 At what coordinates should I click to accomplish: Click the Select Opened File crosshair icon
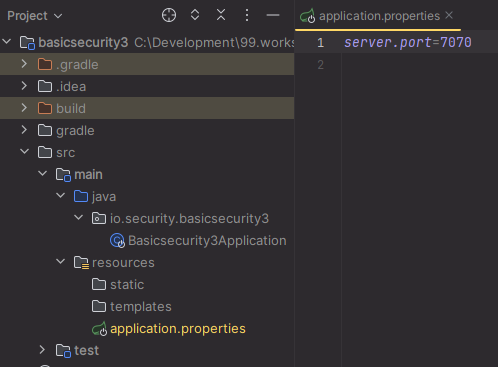[169, 15]
